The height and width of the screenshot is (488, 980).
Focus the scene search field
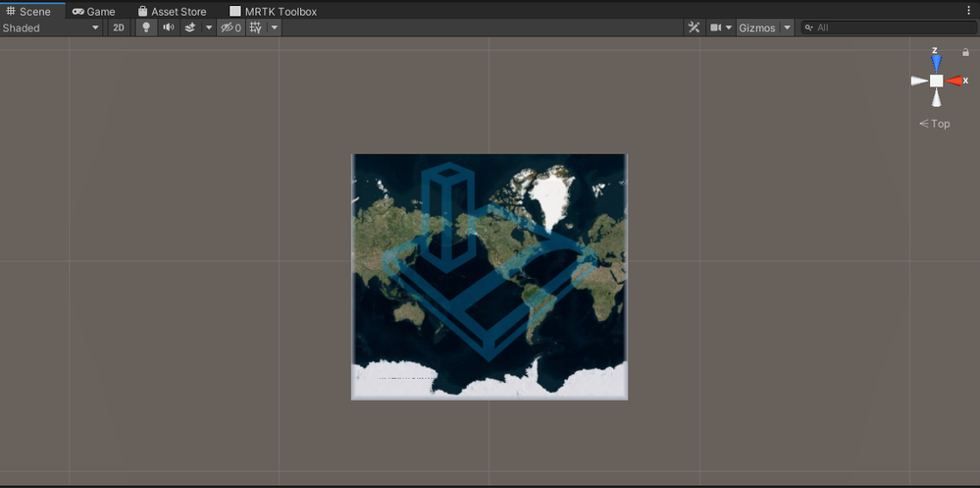888,27
